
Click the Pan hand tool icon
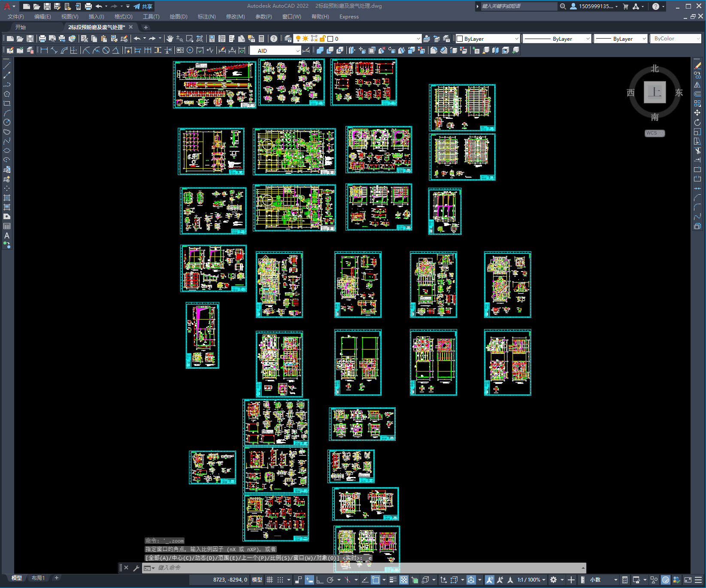tap(170, 39)
